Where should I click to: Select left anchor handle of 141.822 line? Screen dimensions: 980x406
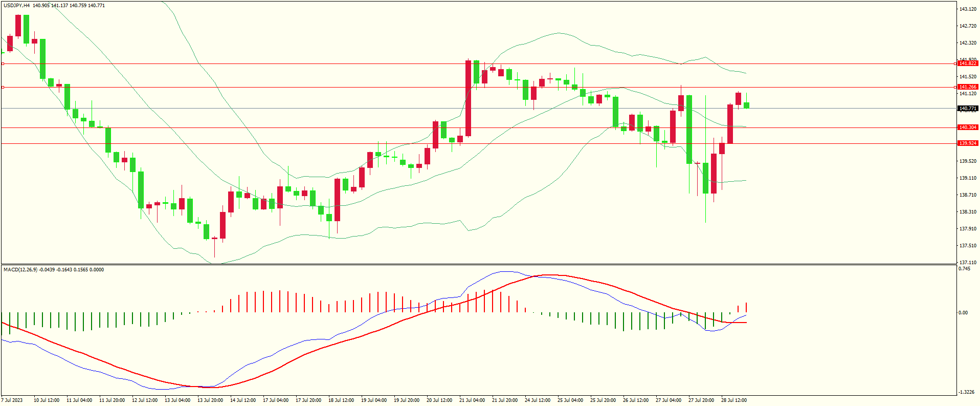[3, 64]
